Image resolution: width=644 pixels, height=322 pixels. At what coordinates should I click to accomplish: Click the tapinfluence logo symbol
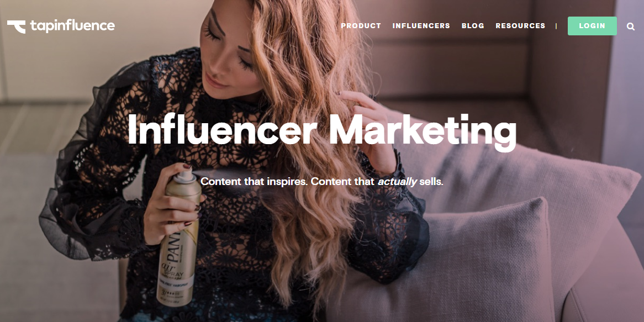(x=16, y=27)
